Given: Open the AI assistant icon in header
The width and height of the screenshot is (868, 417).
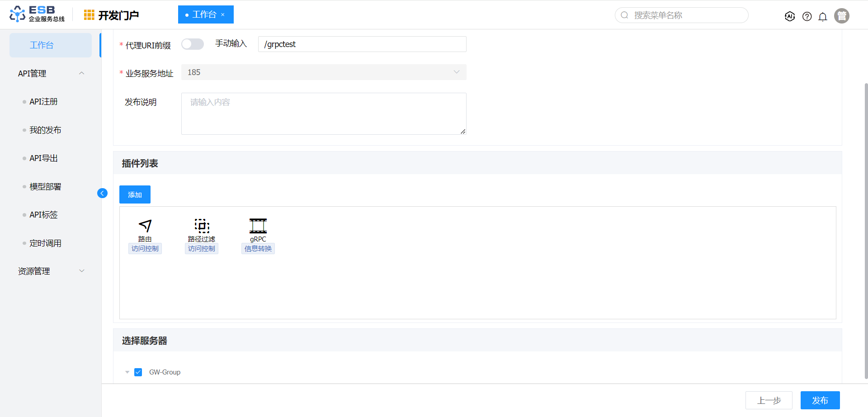Looking at the screenshot, I should [790, 16].
